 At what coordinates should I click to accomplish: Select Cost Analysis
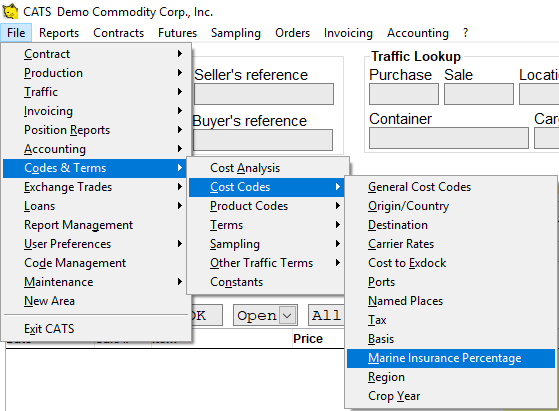click(x=267, y=168)
